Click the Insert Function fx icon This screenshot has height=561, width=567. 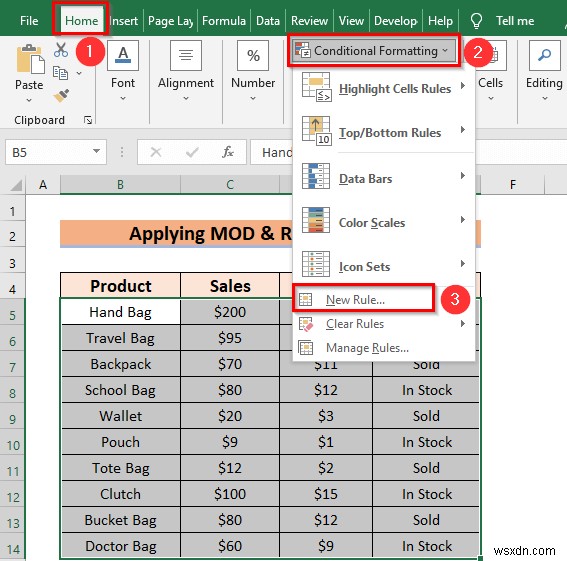tap(227, 152)
